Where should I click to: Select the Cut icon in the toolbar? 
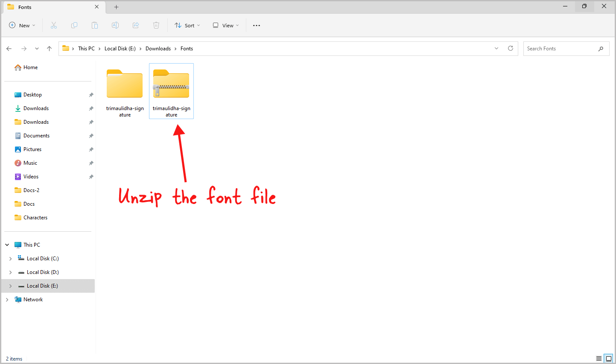pos(54,25)
